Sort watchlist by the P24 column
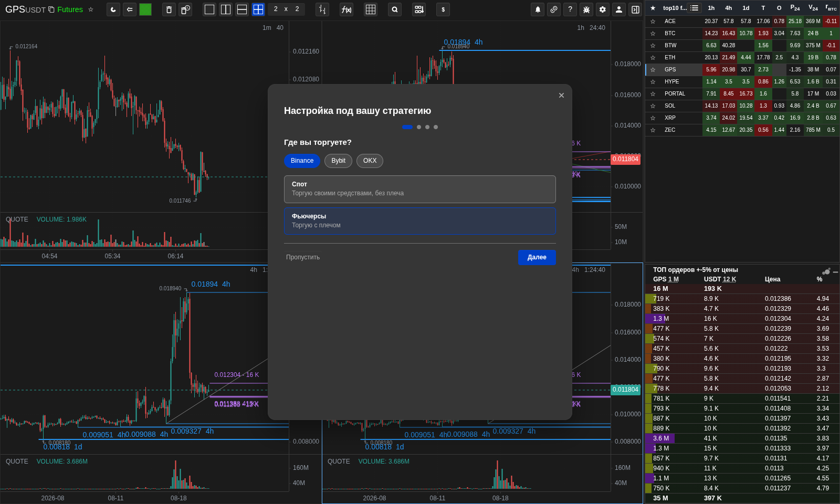This screenshot has height=504, width=840. (795, 8)
